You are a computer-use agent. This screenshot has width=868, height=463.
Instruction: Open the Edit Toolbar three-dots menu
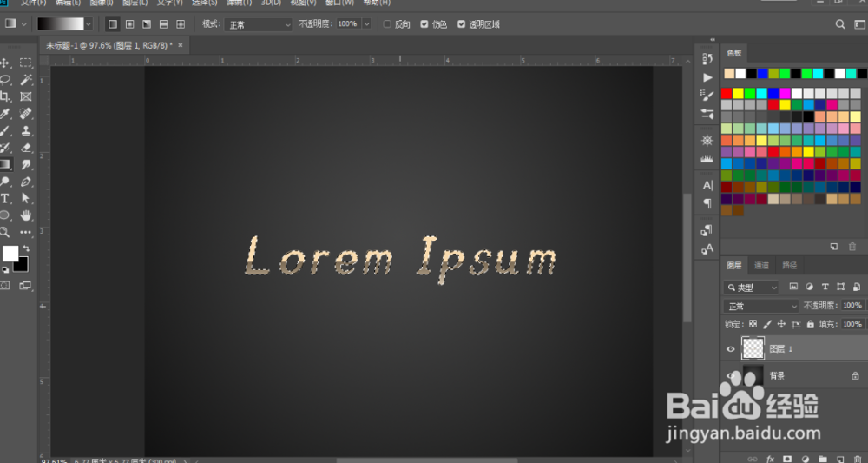25,232
